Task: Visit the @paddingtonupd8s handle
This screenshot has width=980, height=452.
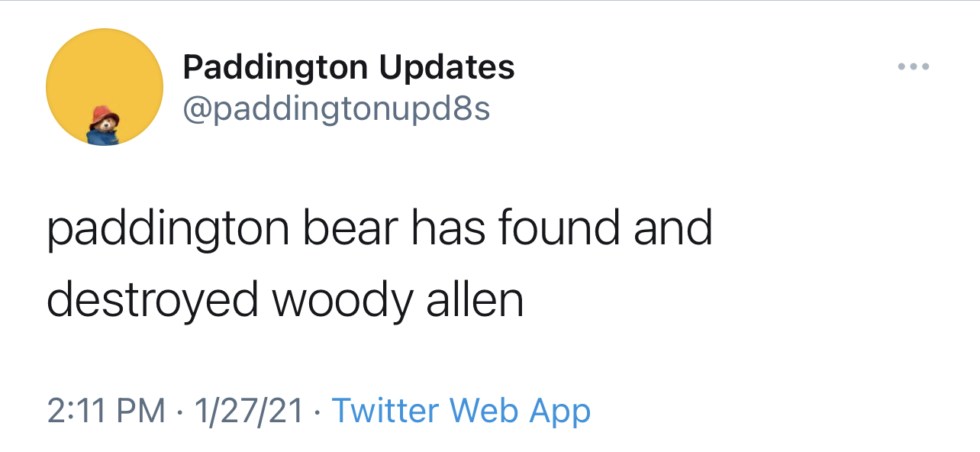Action: point(336,109)
